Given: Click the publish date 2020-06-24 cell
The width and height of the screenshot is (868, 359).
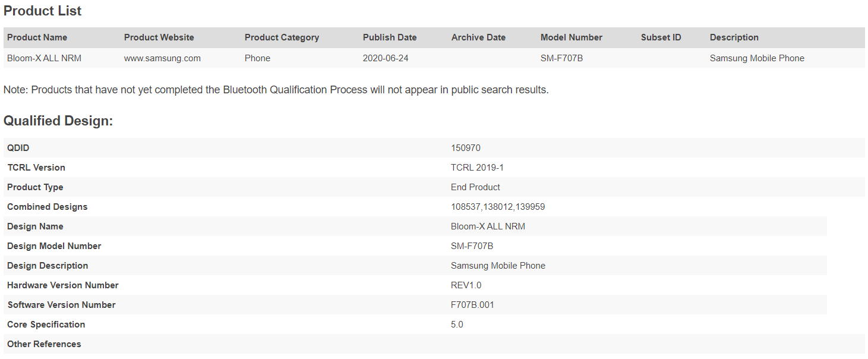Looking at the screenshot, I should [x=386, y=58].
